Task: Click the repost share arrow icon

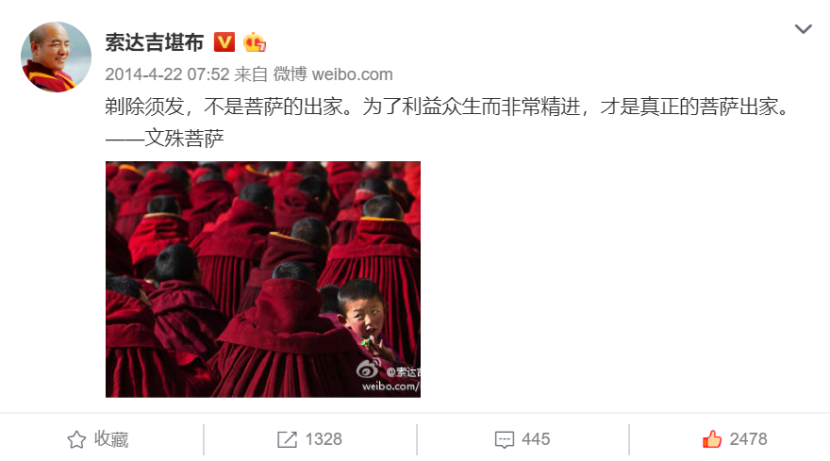Action: pos(287,439)
